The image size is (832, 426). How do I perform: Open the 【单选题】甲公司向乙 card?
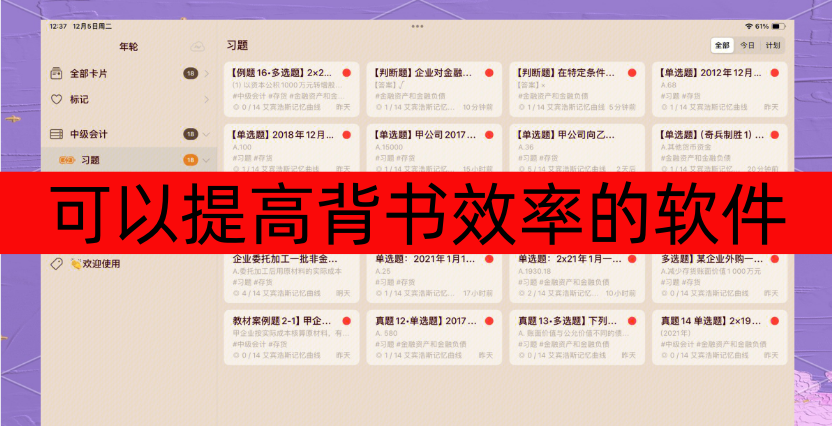[577, 148]
